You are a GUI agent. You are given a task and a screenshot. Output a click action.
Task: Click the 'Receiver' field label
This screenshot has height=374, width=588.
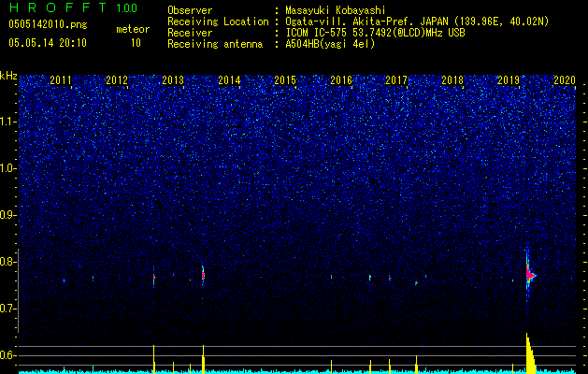click(x=190, y=33)
